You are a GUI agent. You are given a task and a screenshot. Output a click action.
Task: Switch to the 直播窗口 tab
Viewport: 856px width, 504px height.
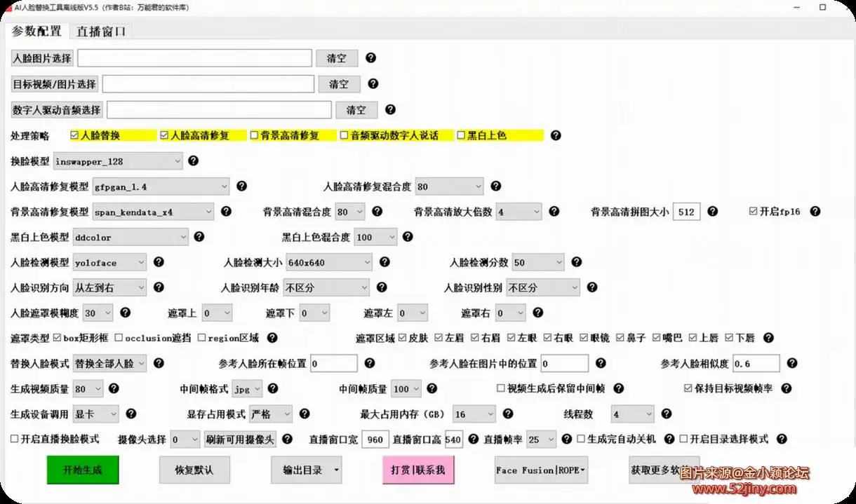point(101,32)
